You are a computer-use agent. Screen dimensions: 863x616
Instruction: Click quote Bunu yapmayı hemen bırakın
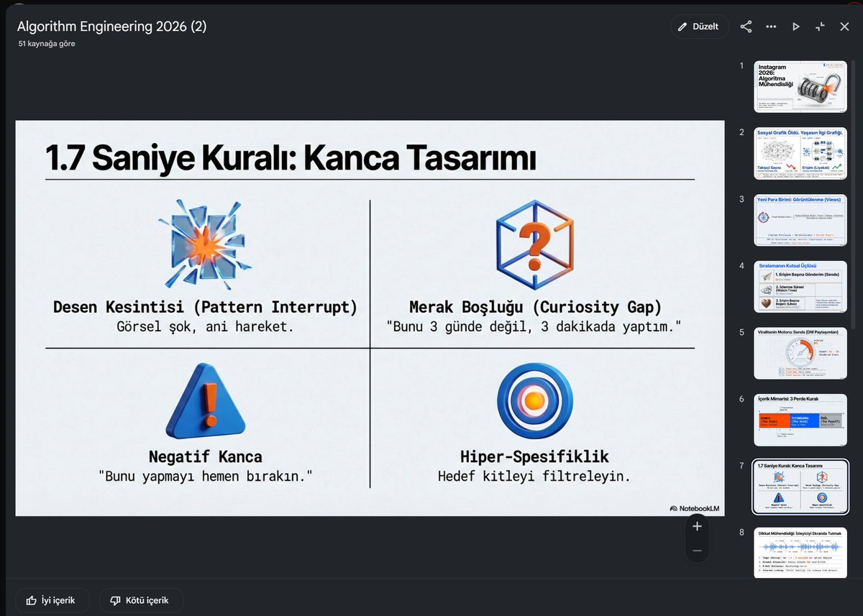coord(206,475)
